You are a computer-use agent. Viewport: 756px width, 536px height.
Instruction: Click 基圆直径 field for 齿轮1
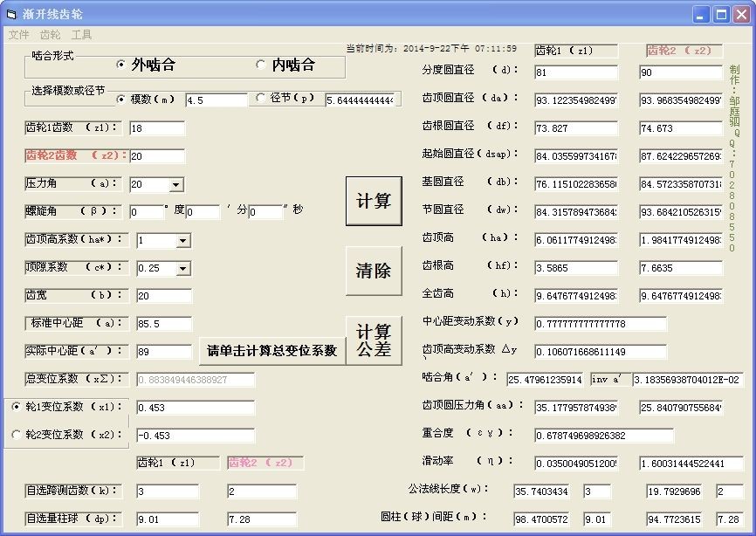(576, 184)
